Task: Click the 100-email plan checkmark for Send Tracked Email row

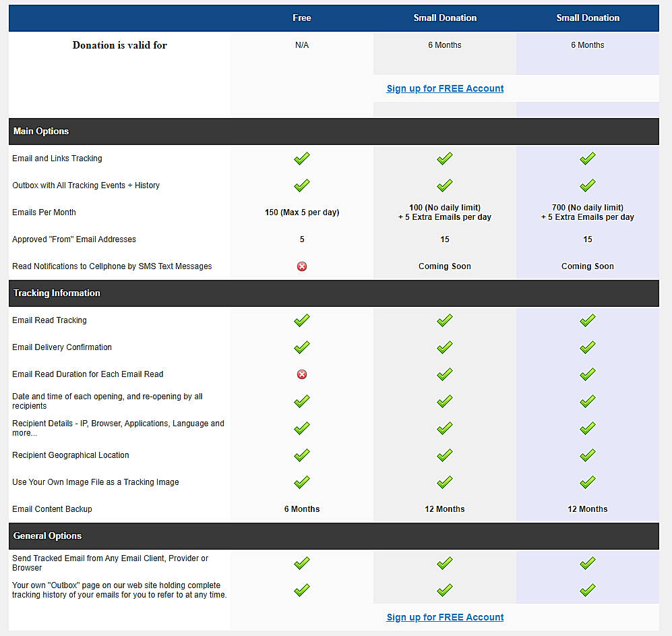Action: [444, 562]
